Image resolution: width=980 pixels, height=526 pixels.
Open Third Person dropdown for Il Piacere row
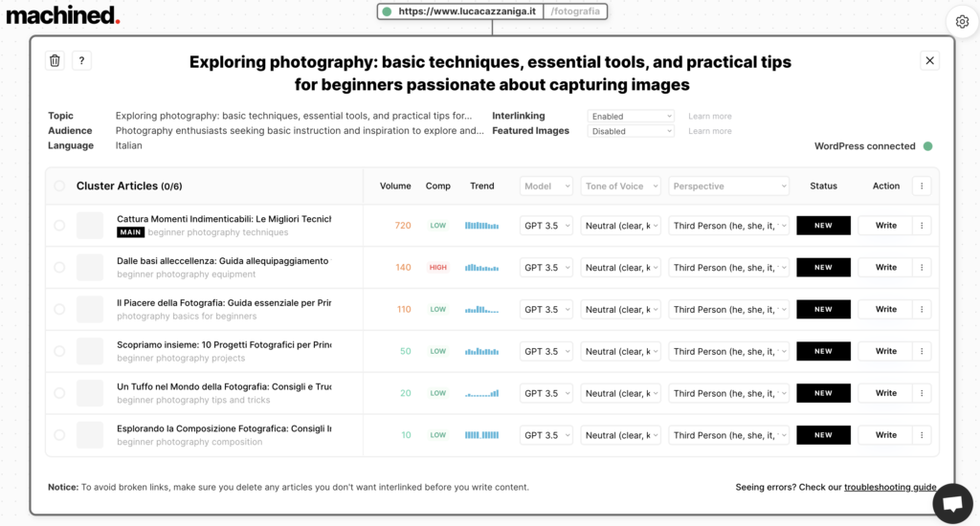click(728, 309)
